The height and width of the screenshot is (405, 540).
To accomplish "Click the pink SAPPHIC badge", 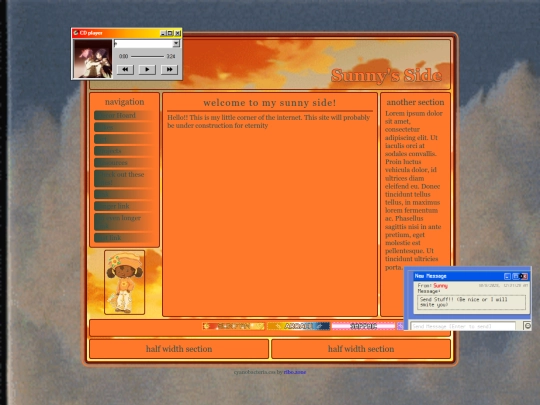I will 363,326.
